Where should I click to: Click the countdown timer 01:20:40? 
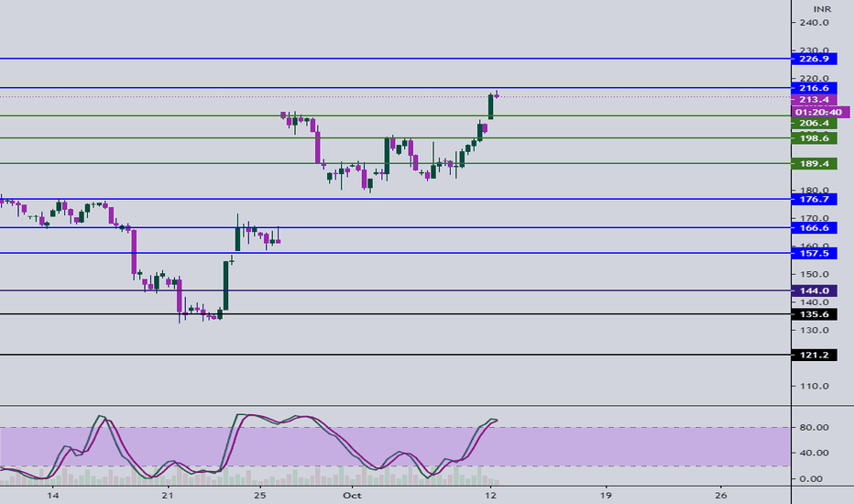[x=819, y=112]
